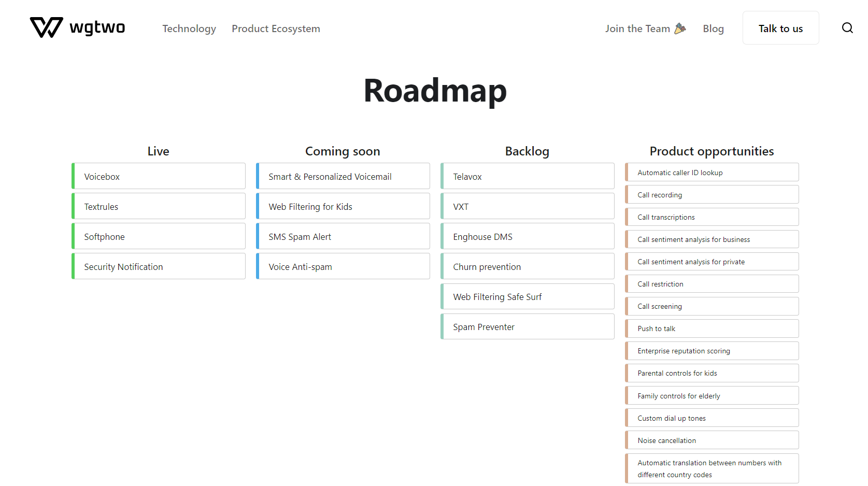Screen dimensions: 868x486
Task: Click the Product opportunities heading
Action: click(712, 151)
